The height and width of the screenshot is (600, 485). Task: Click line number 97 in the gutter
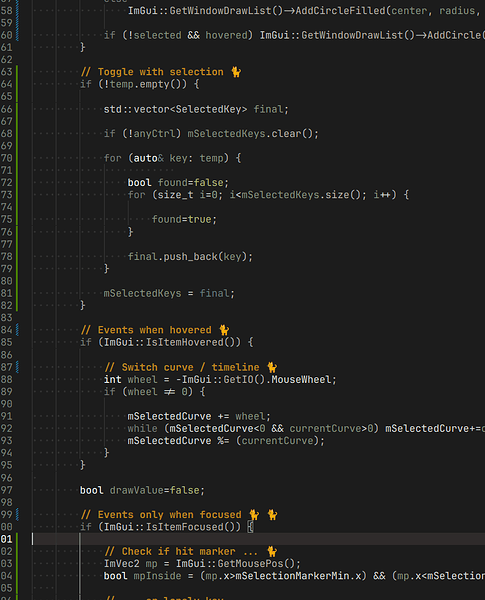7,490
